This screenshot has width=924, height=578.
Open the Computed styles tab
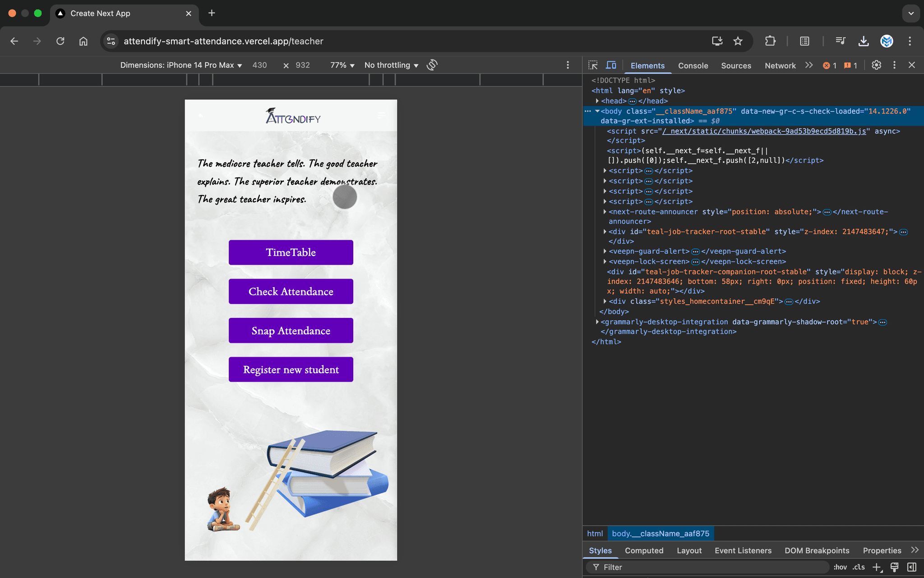(644, 550)
